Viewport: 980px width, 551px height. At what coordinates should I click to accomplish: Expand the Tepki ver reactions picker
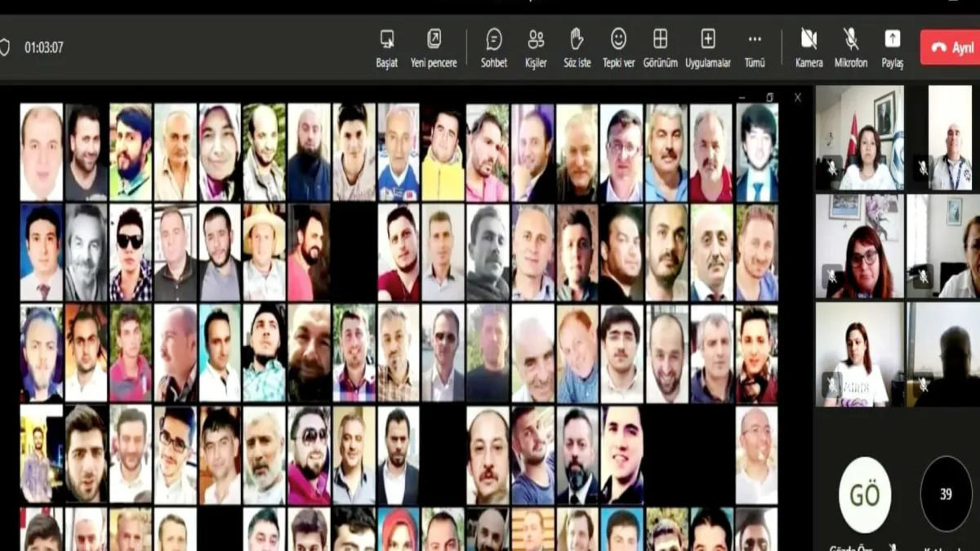(618, 39)
